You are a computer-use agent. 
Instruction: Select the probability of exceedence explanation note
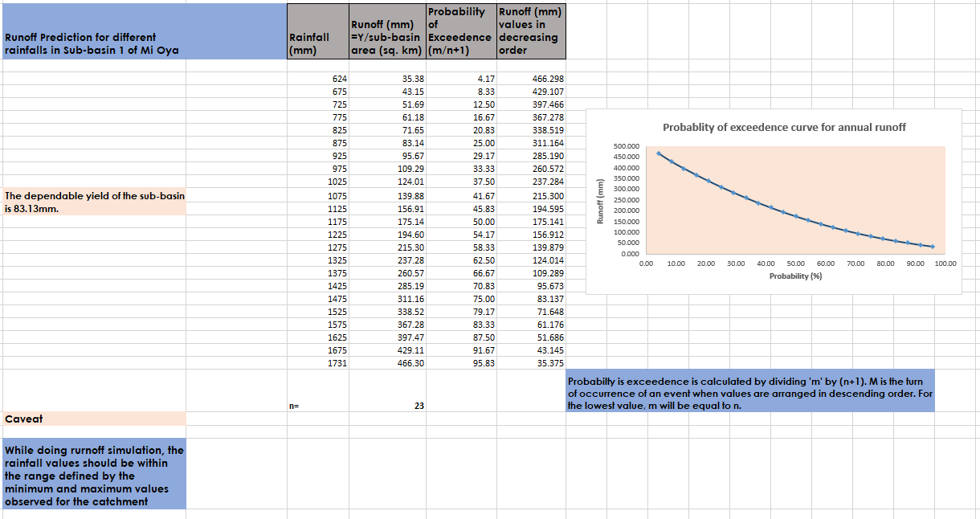(750, 394)
